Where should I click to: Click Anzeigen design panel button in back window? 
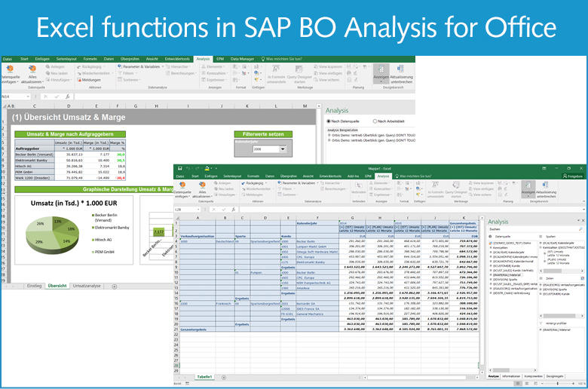(x=381, y=74)
